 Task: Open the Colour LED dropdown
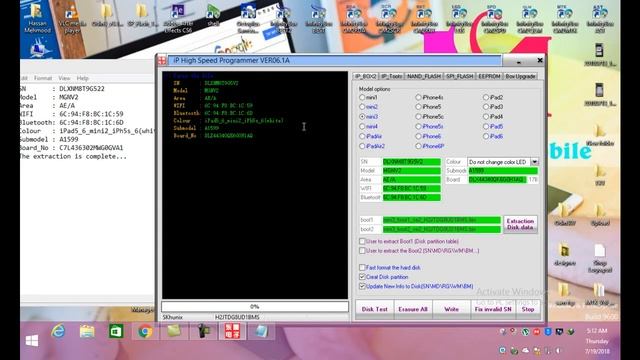[x=534, y=162]
